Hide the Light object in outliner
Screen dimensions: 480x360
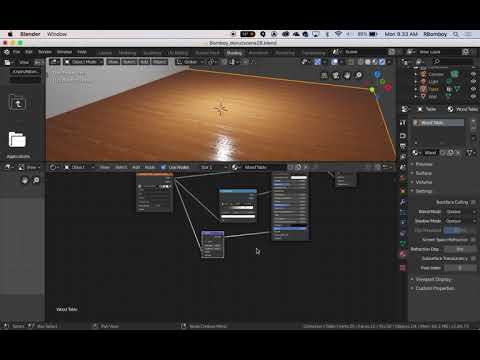[473, 81]
